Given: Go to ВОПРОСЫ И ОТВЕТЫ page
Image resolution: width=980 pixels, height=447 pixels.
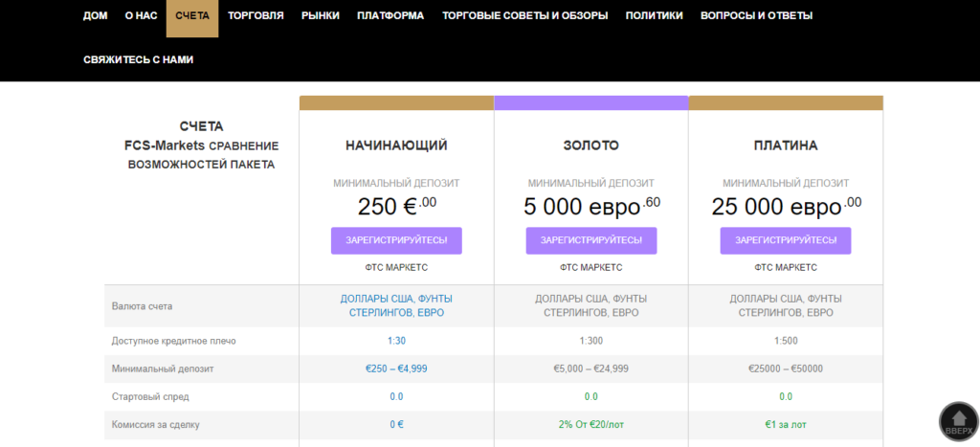Looking at the screenshot, I should pyautogui.click(x=756, y=15).
